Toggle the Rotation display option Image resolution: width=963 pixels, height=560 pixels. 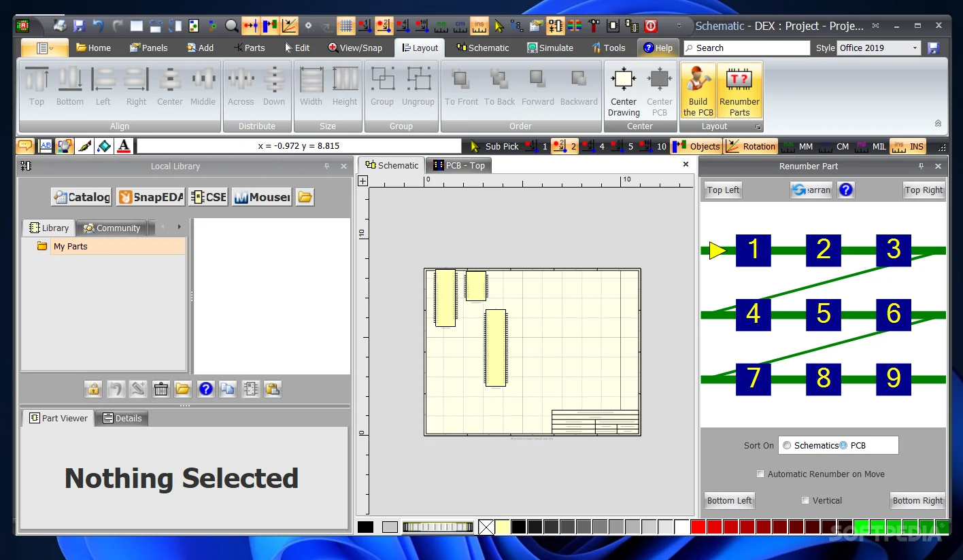click(750, 145)
